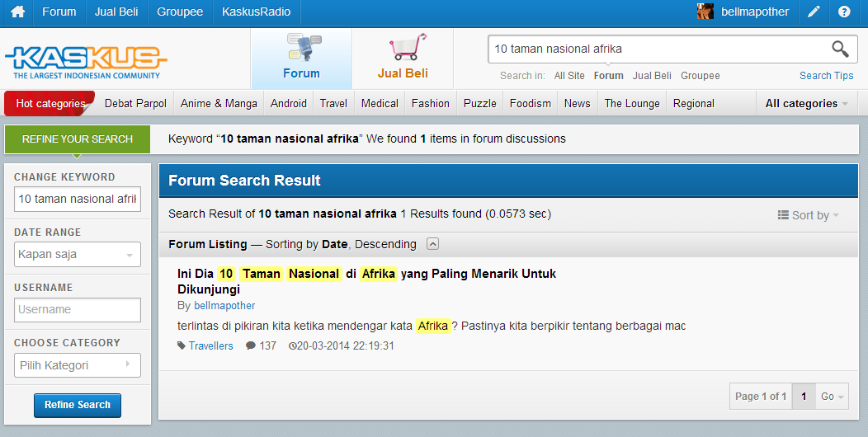Go to Kaskus home via house icon

click(x=17, y=12)
